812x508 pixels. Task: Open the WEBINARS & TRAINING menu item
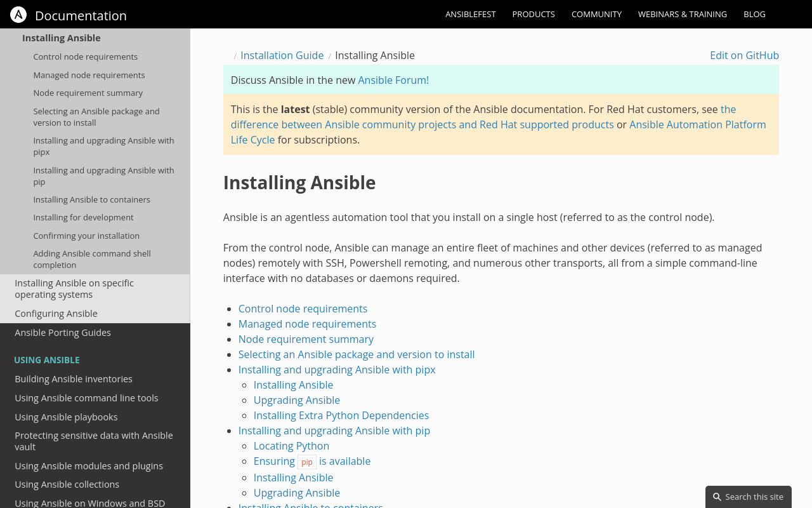(x=683, y=14)
